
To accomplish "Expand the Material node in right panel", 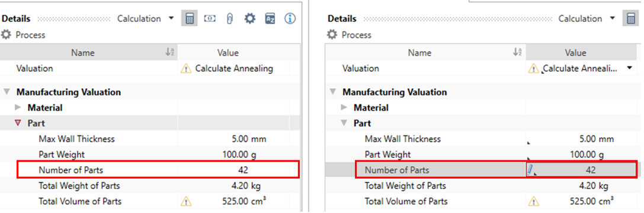I will click(x=344, y=108).
